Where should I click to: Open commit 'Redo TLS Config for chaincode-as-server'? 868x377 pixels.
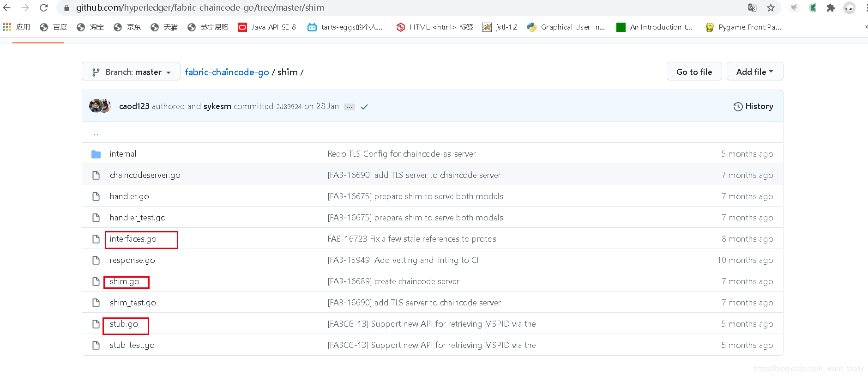pyautogui.click(x=402, y=154)
